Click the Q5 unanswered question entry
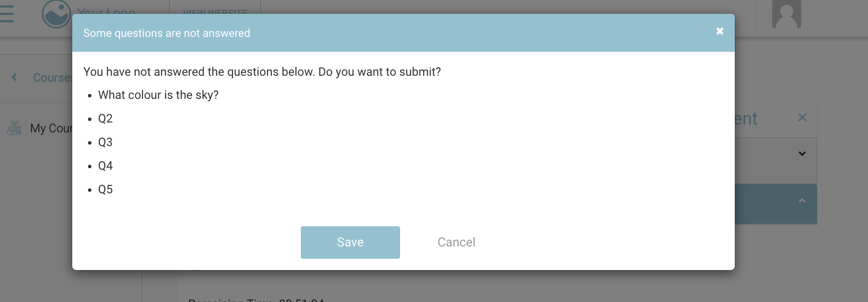The height and width of the screenshot is (302, 868). click(x=105, y=189)
